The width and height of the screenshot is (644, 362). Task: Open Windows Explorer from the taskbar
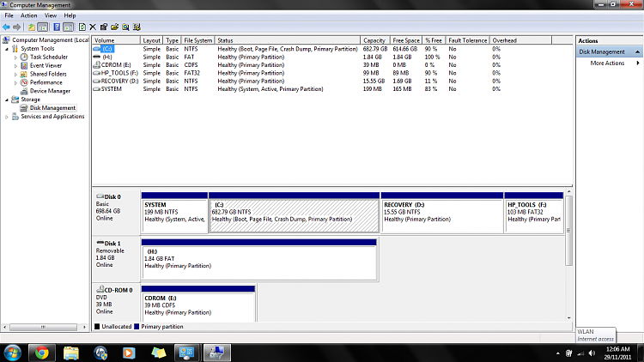pos(71,353)
